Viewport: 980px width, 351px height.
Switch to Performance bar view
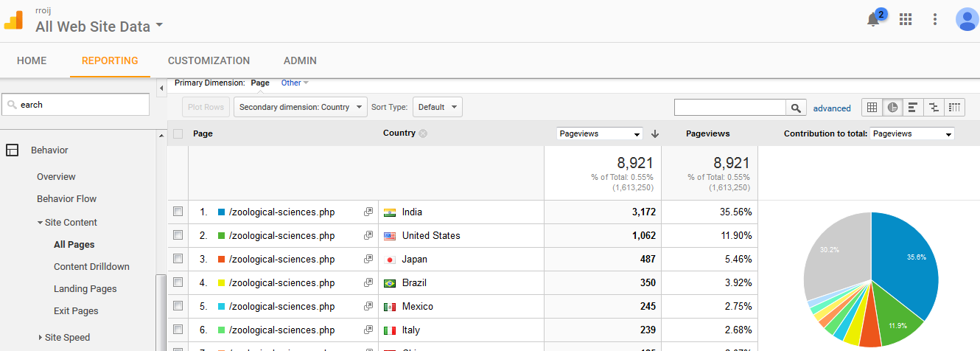coord(913,108)
